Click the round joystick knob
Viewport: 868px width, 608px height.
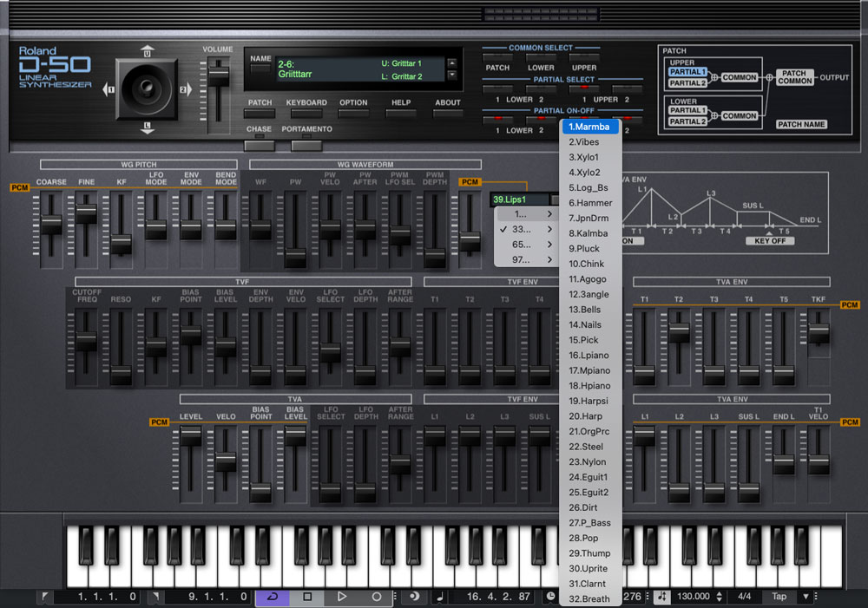[147, 88]
